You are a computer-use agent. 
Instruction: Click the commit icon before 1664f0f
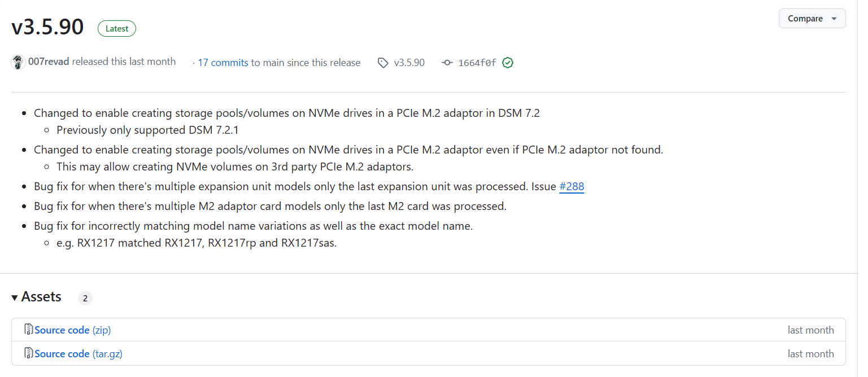[x=447, y=63]
